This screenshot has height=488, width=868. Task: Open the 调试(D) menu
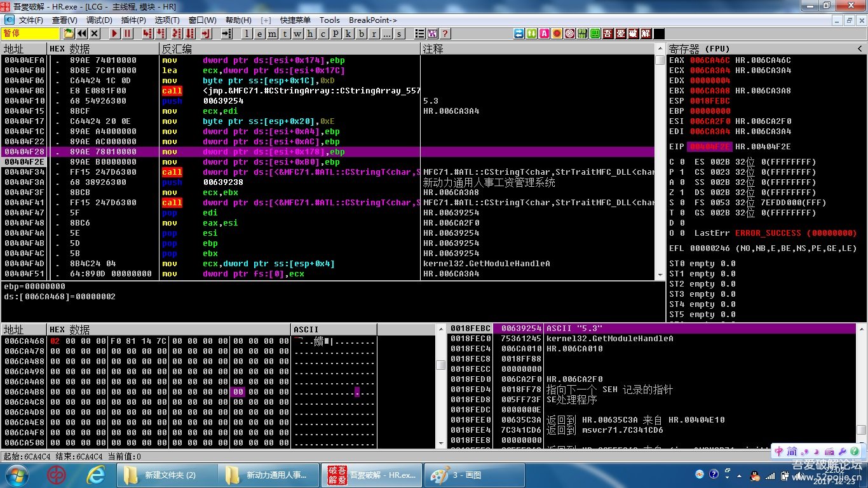(x=99, y=20)
